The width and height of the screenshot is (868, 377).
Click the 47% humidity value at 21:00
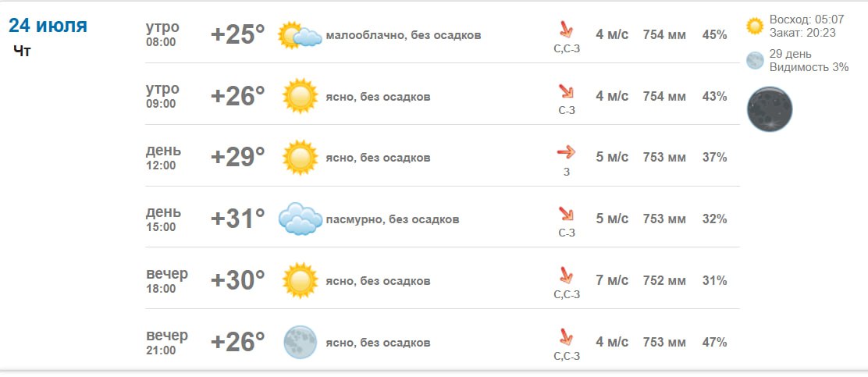[714, 342]
